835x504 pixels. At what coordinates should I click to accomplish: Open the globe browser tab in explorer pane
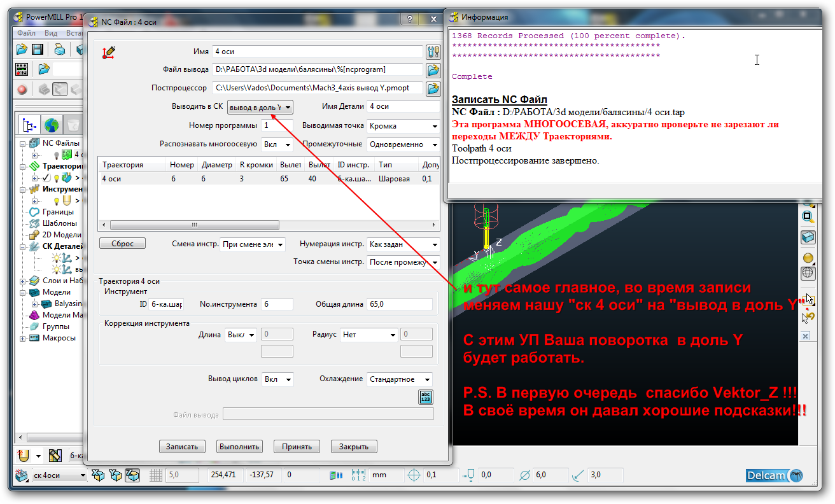(51, 124)
